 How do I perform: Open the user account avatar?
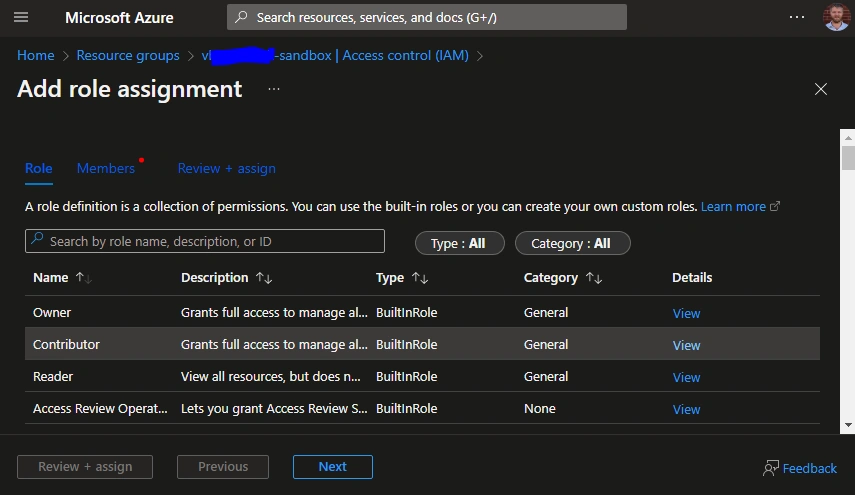pyautogui.click(x=836, y=17)
